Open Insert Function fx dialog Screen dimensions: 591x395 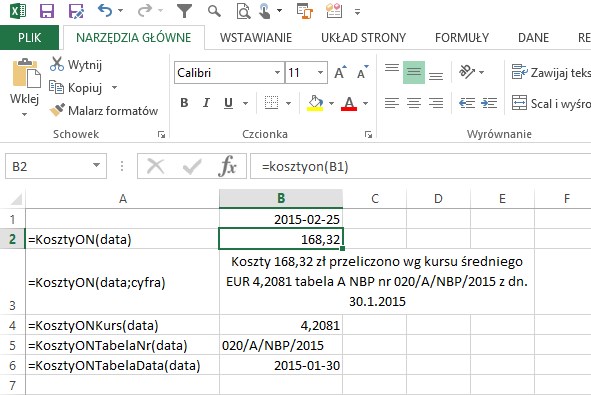(x=227, y=166)
